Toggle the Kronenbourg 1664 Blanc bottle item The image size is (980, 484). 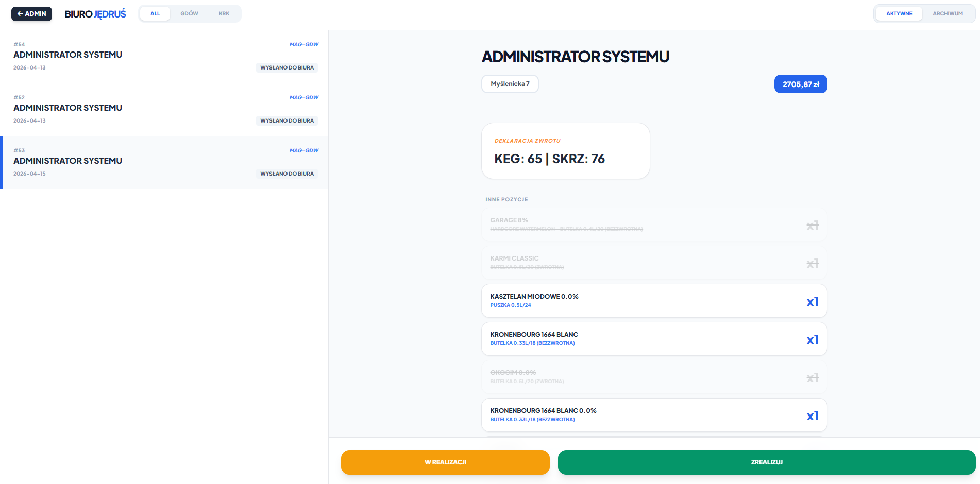[654, 339]
